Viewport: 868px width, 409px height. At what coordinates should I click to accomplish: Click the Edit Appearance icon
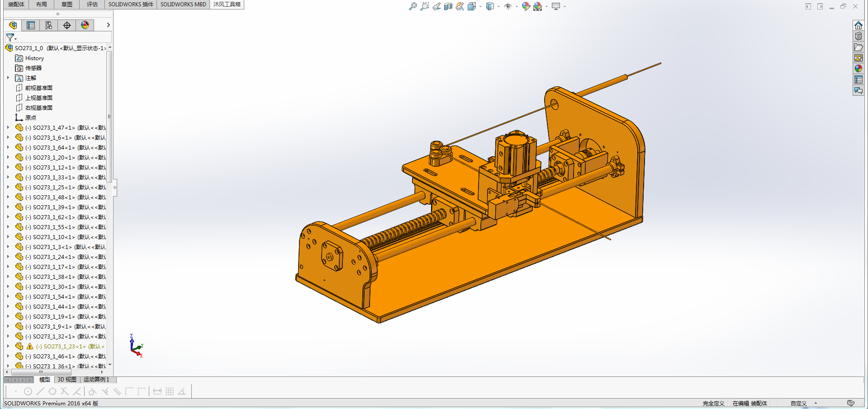pos(526,6)
